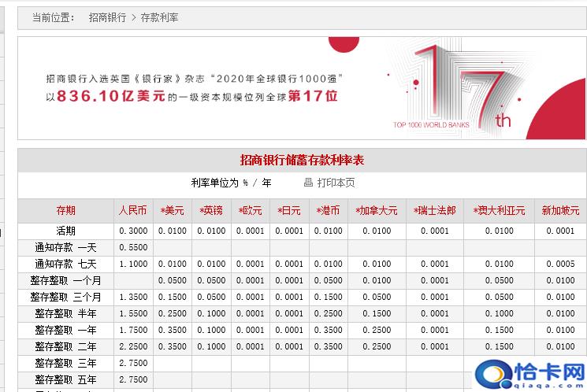Viewport: 587px width, 392px height.
Task: Select the 整存整取 三个月 row label
Action: [x=66, y=297]
